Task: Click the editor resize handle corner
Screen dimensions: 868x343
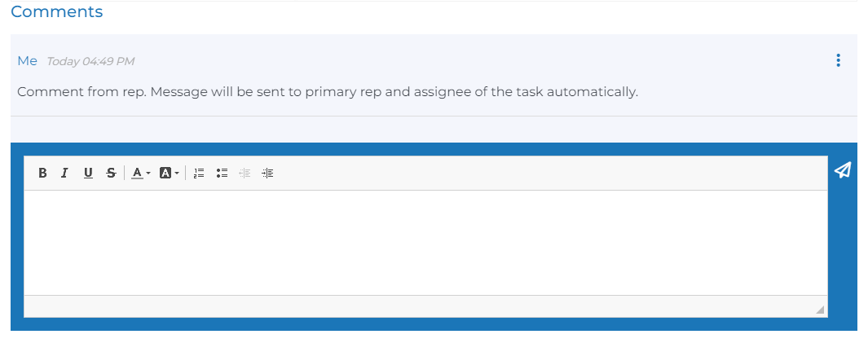Action: [x=820, y=310]
